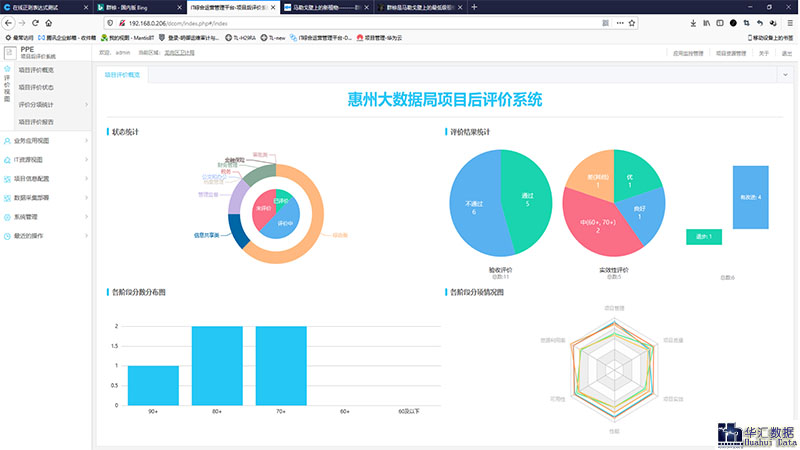Screen dimensions: 800x450
Task: Click the 系统管理 gear icon
Action: click(x=7, y=217)
